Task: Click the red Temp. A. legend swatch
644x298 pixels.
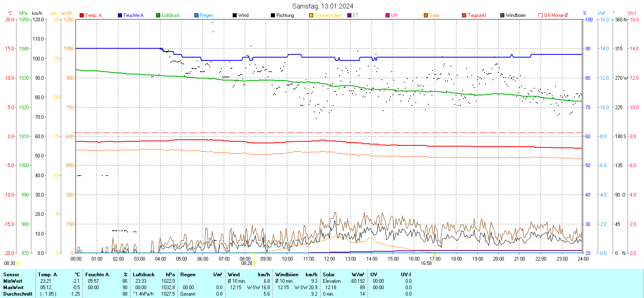Action: tap(82, 15)
